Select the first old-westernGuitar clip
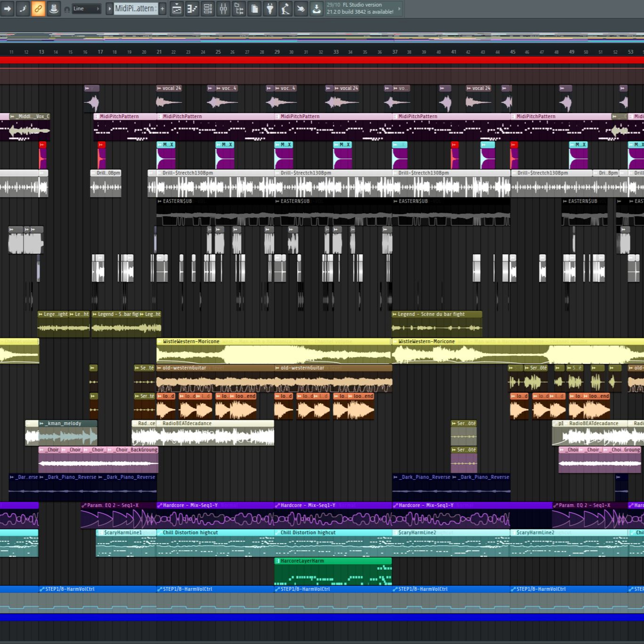Viewport: 644px width, 644px height. tap(215, 379)
